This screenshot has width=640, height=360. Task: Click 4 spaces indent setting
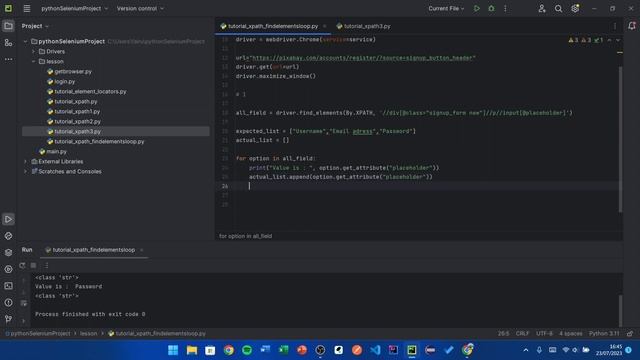point(571,333)
